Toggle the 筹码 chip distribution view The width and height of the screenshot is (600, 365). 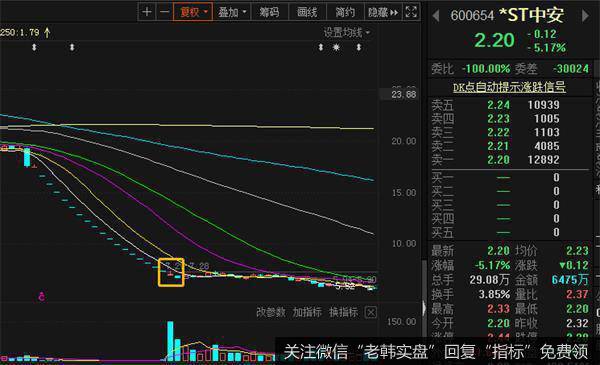269,12
